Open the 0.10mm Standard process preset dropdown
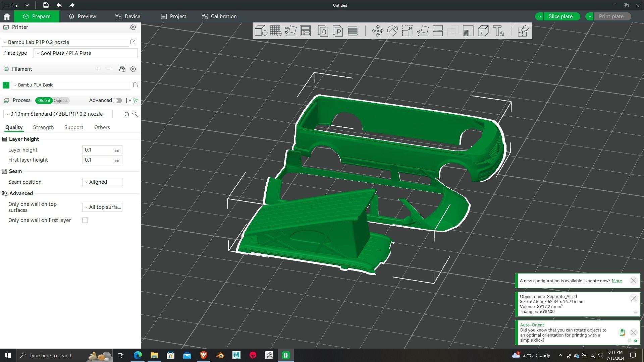 coord(58,114)
